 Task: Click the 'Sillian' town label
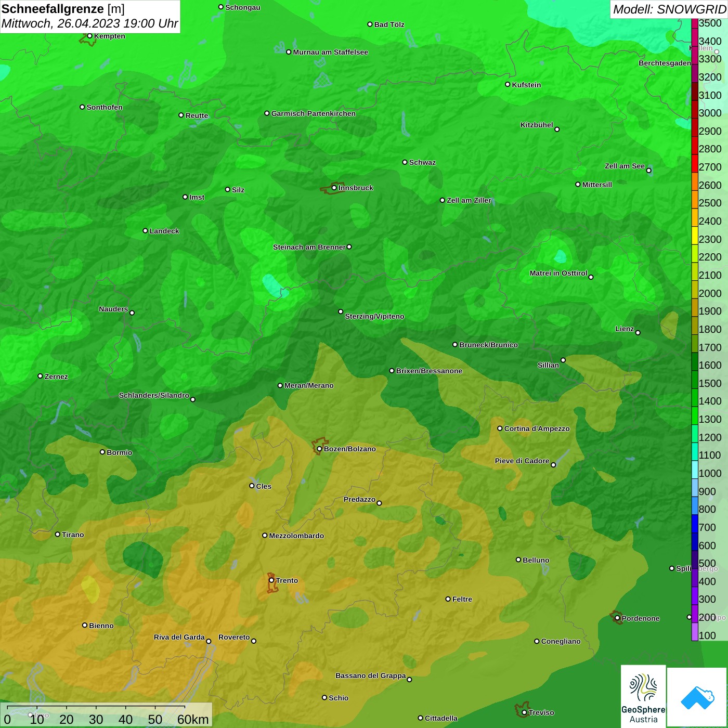548,365
